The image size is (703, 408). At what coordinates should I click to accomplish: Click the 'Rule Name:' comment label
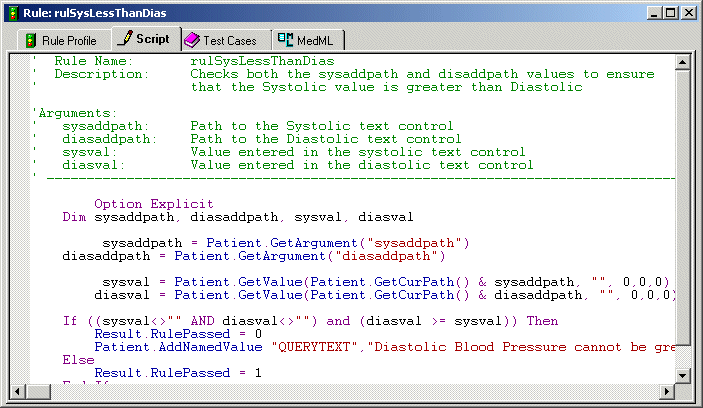pyautogui.click(x=94, y=61)
